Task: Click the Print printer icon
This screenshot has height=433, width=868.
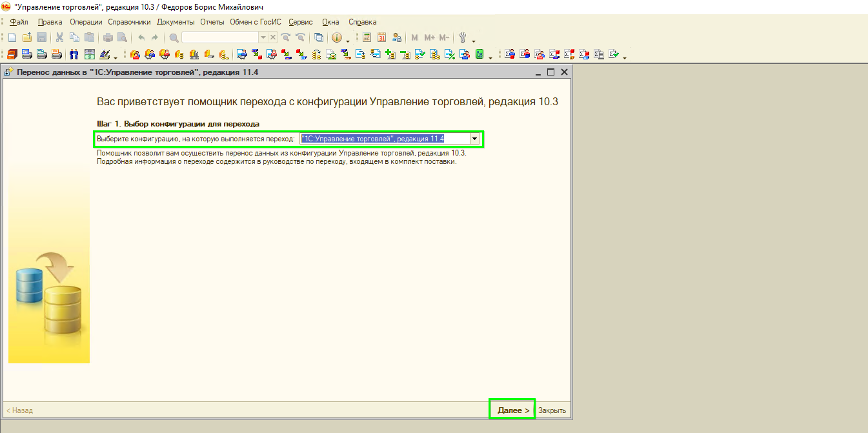Action: pos(108,37)
